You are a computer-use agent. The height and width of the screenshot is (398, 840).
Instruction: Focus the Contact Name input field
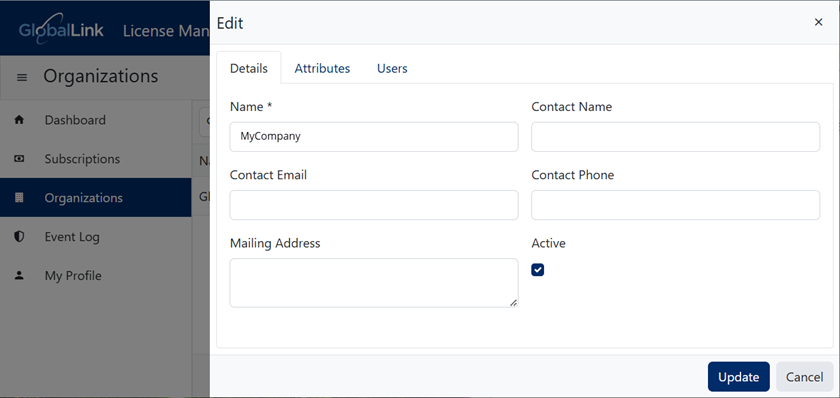click(x=675, y=137)
